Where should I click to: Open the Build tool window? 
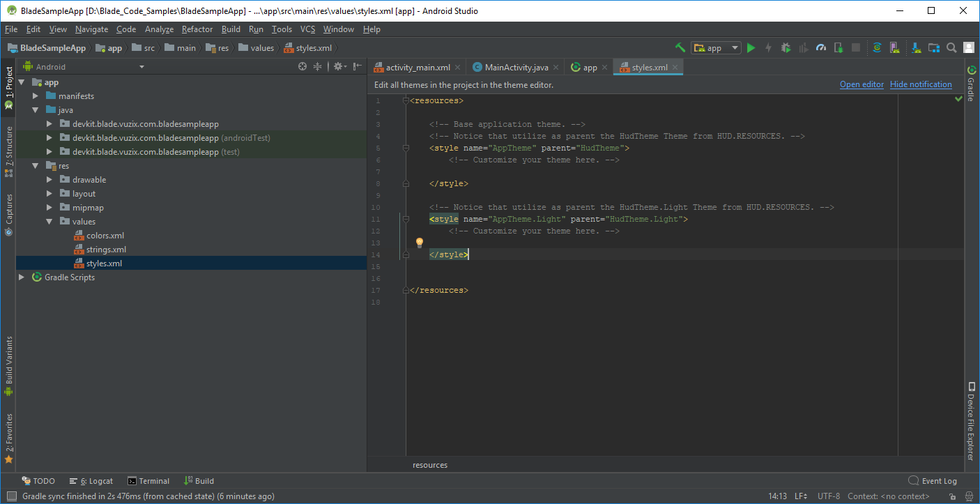199,481
